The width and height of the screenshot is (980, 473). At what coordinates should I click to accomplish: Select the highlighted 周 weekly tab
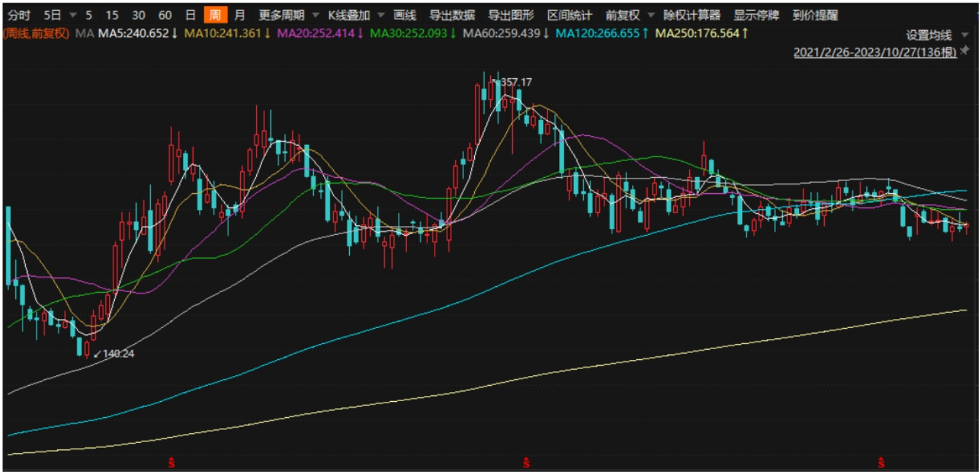[215, 15]
